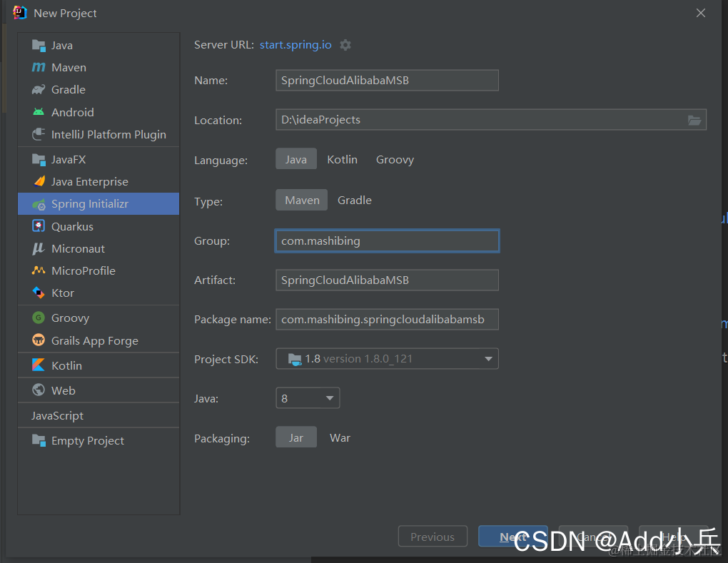
Task: Open the start.spring.io server URL link
Action: click(295, 44)
